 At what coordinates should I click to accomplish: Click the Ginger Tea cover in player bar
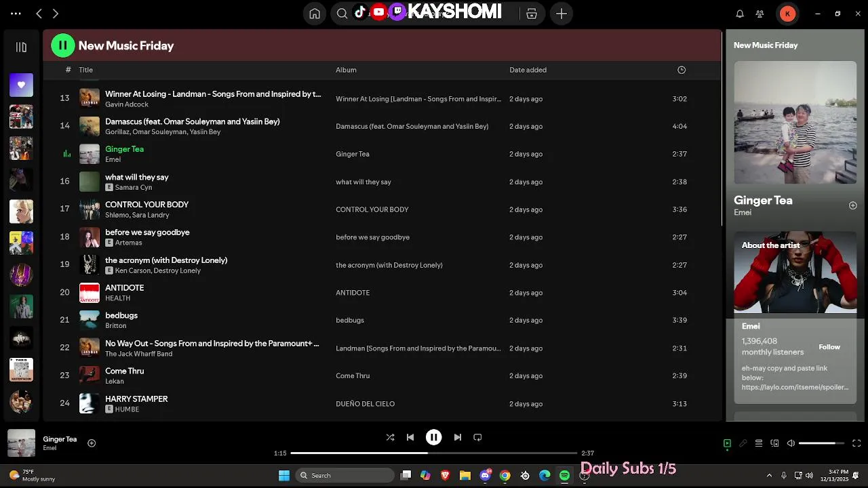point(21,443)
